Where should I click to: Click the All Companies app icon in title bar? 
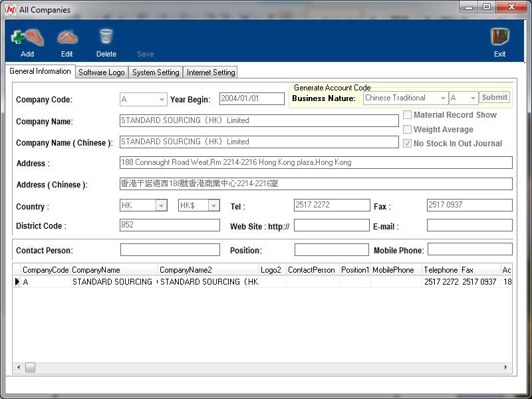[x=11, y=10]
